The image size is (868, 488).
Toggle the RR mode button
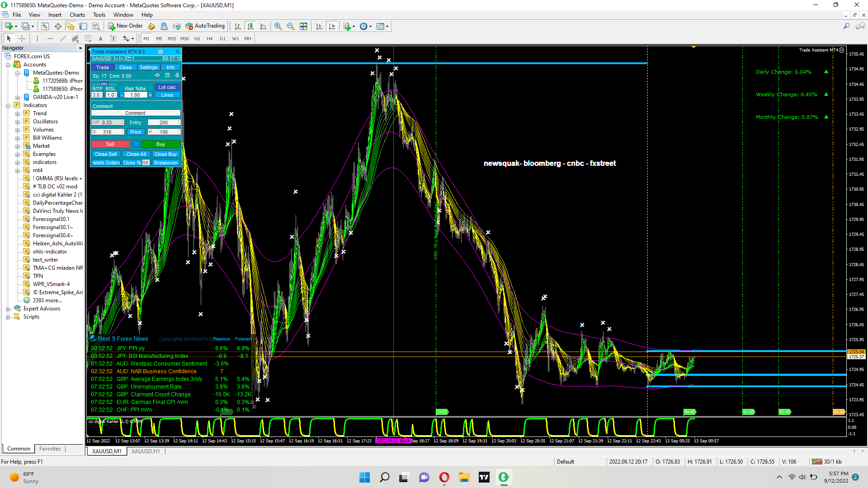104,84
